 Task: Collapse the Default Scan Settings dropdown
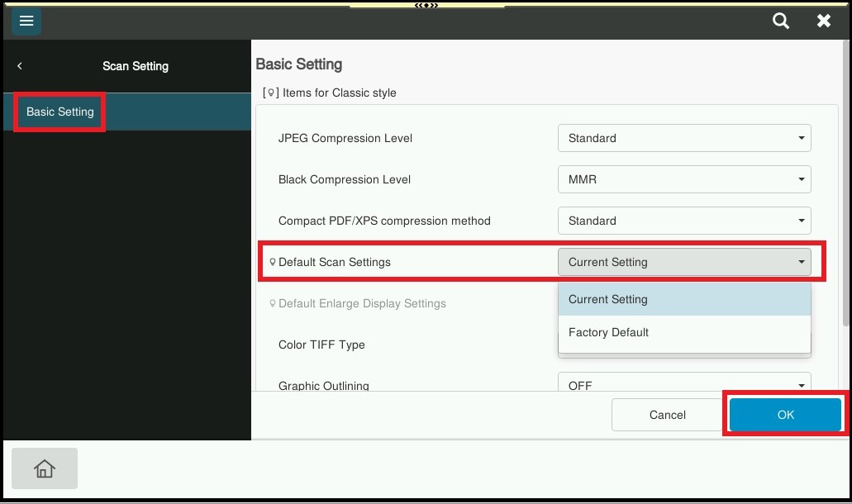click(684, 262)
